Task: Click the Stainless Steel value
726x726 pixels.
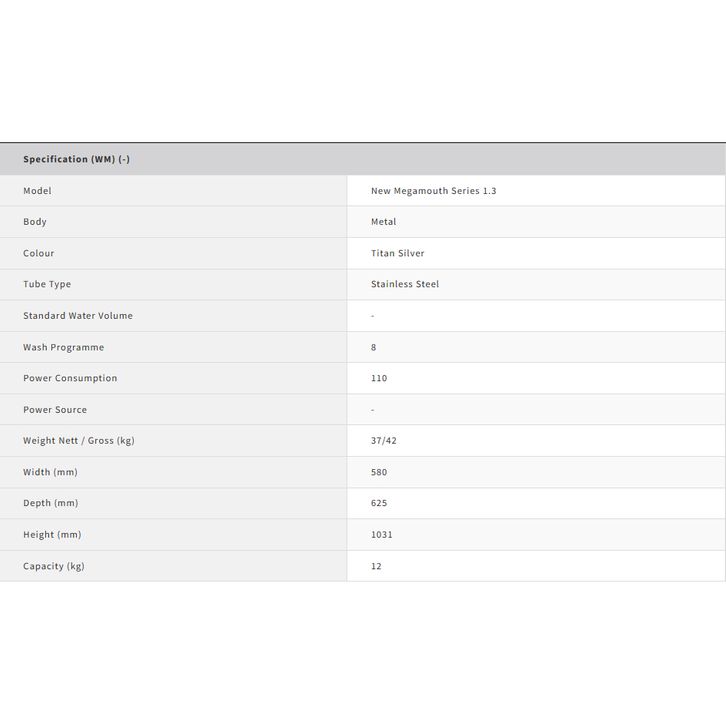Action: (405, 285)
